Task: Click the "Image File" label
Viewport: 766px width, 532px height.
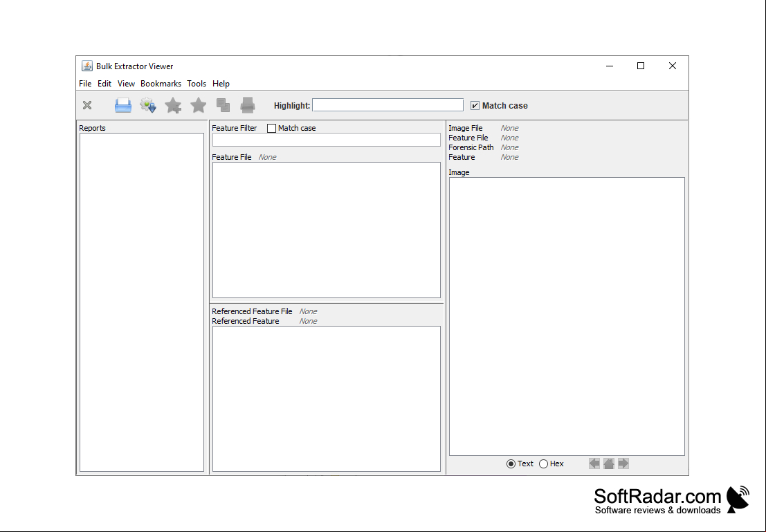Action: pyautogui.click(x=466, y=128)
